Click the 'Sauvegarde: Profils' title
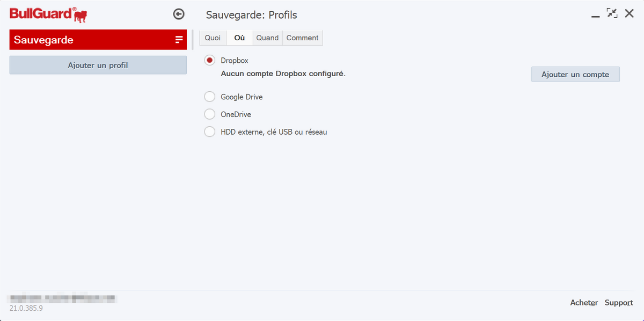 (x=252, y=15)
